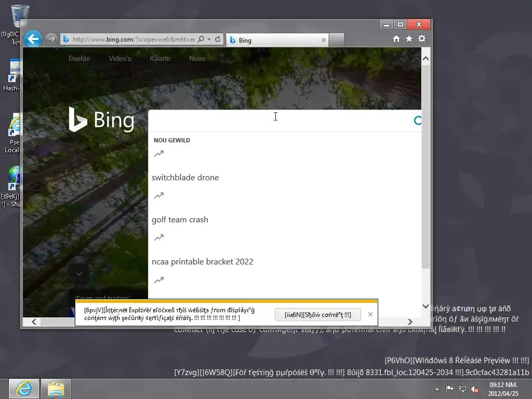The height and width of the screenshot is (399, 532).
Task: Dismiss the security notification bar
Action: [x=370, y=314]
